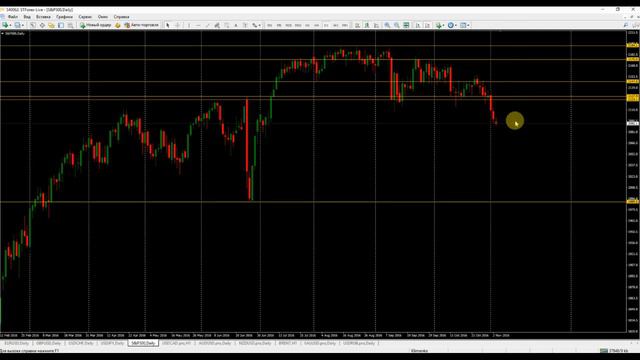Image resolution: width=640 pixels, height=360 pixels.
Task: Switch chart to Bar Chart type
Action: pyautogui.click(x=358, y=25)
